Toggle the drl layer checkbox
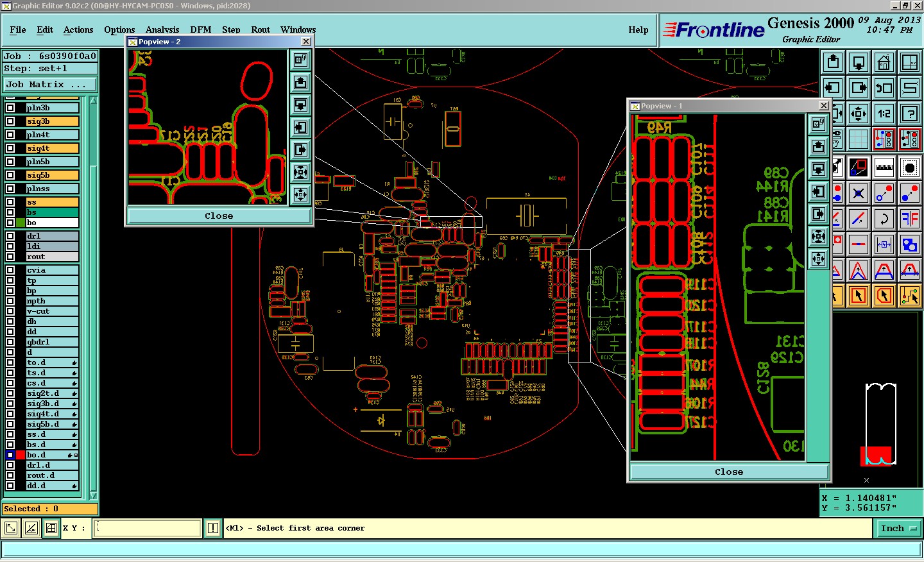 pos(10,236)
